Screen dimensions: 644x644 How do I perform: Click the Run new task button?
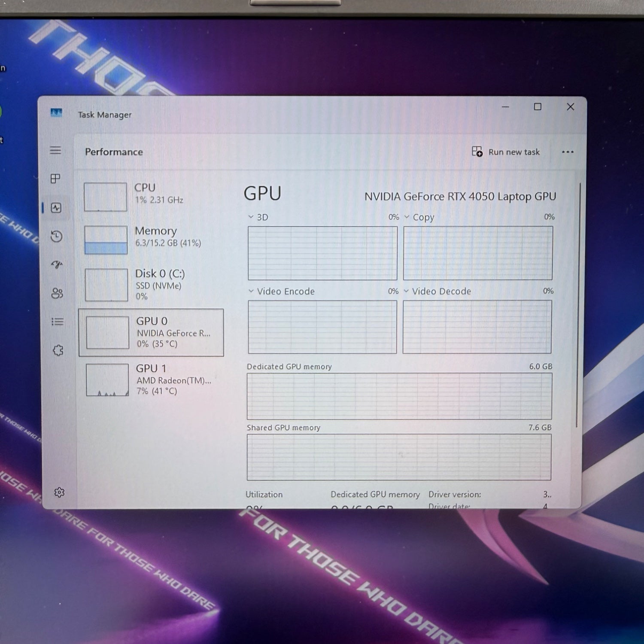tap(506, 152)
